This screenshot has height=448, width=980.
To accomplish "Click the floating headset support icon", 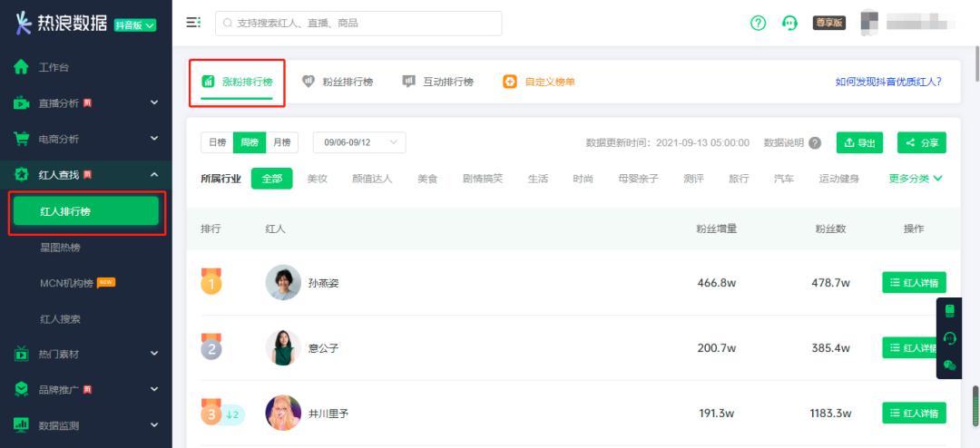I will click(950, 338).
